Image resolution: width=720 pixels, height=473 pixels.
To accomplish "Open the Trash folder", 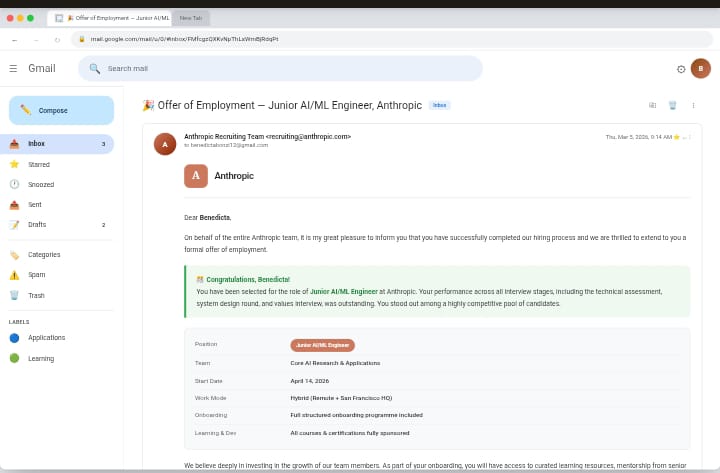I will point(36,295).
